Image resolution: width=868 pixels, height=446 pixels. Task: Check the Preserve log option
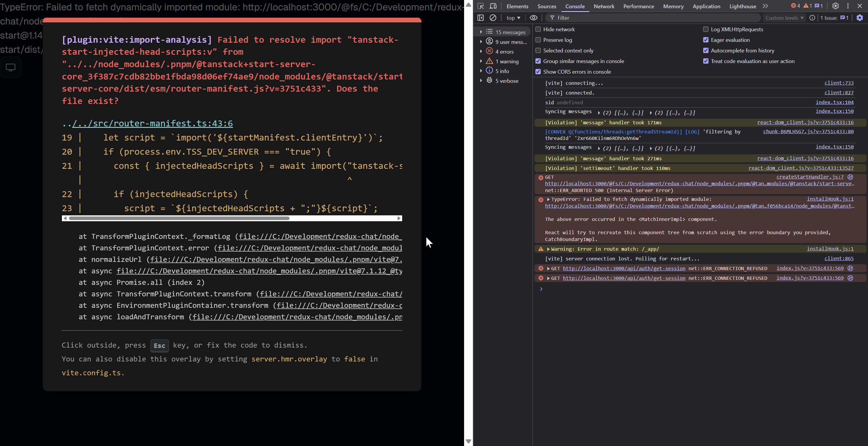(538, 40)
